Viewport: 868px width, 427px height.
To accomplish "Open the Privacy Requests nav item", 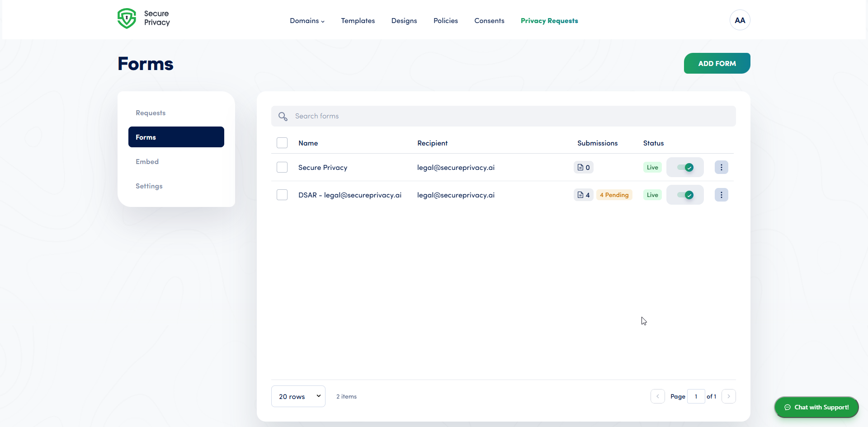I will click(549, 21).
